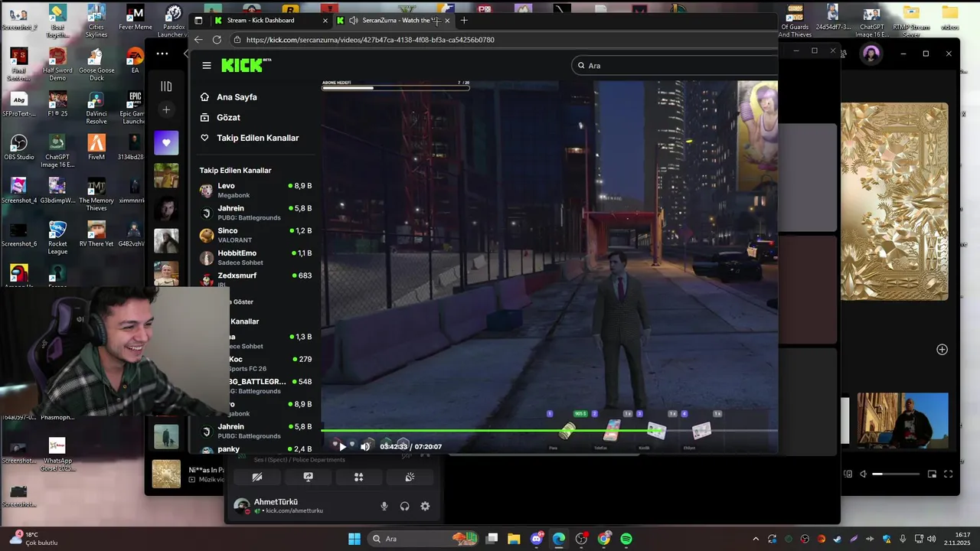Enter Spotify full screen

tap(948, 474)
